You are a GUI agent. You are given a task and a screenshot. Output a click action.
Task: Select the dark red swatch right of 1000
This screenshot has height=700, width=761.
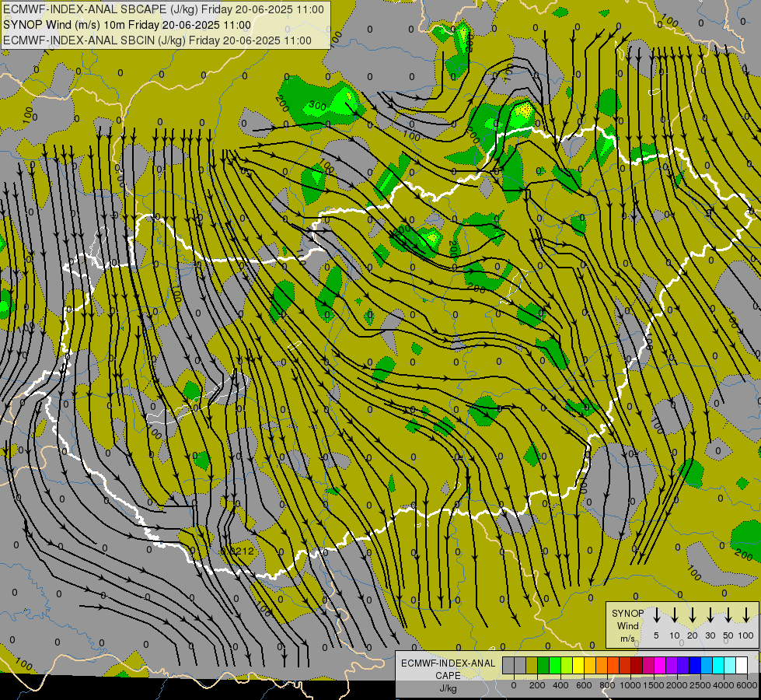point(637,665)
